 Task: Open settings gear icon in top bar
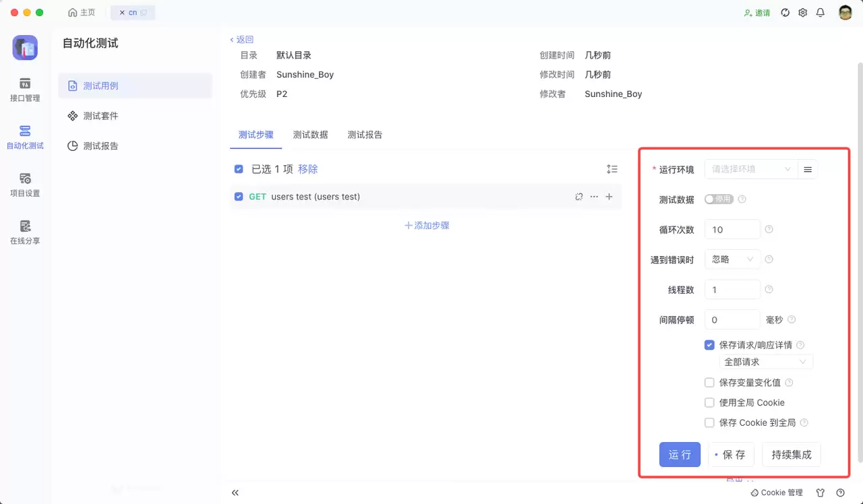[803, 13]
